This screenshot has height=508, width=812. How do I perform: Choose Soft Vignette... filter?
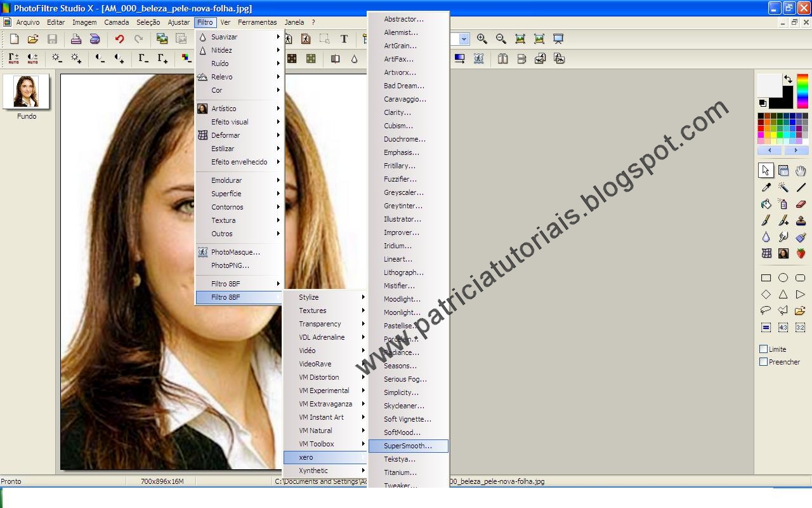click(409, 419)
